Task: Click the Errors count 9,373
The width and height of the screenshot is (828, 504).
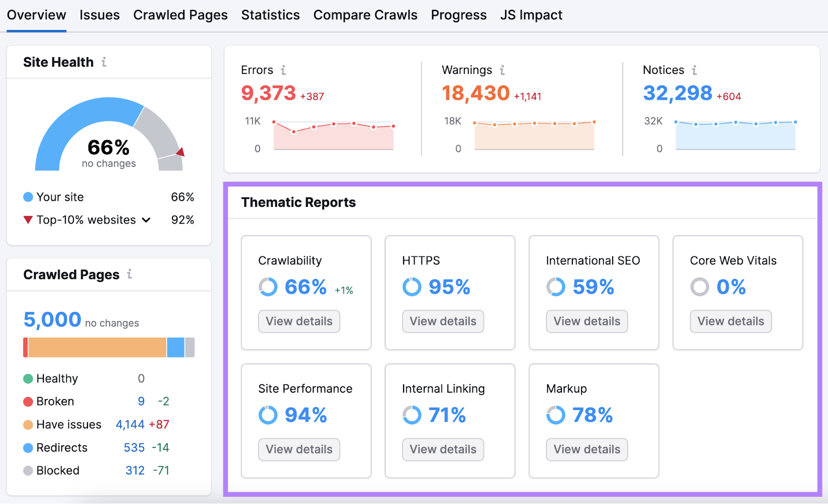Action: [x=268, y=93]
